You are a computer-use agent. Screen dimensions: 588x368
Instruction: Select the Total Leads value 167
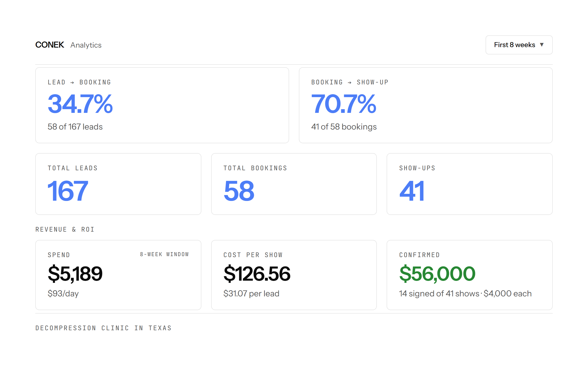(68, 191)
